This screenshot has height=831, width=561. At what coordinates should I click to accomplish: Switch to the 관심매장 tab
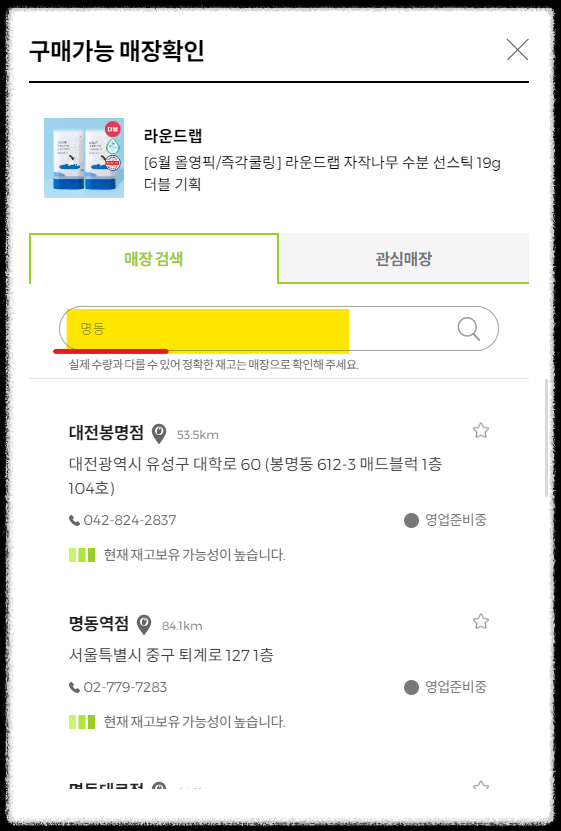404,259
